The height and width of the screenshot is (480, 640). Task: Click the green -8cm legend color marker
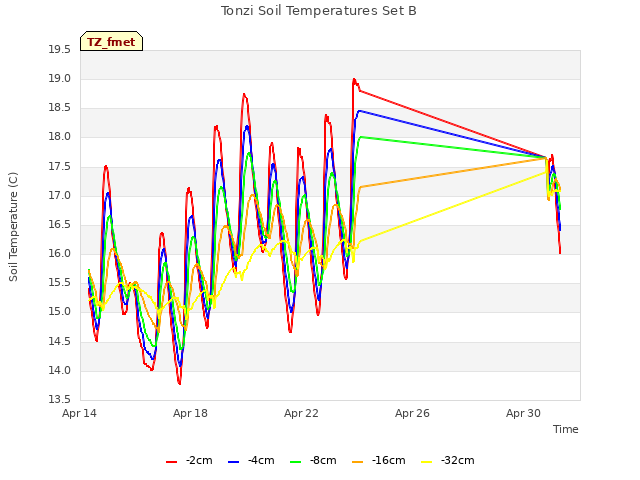click(x=296, y=462)
